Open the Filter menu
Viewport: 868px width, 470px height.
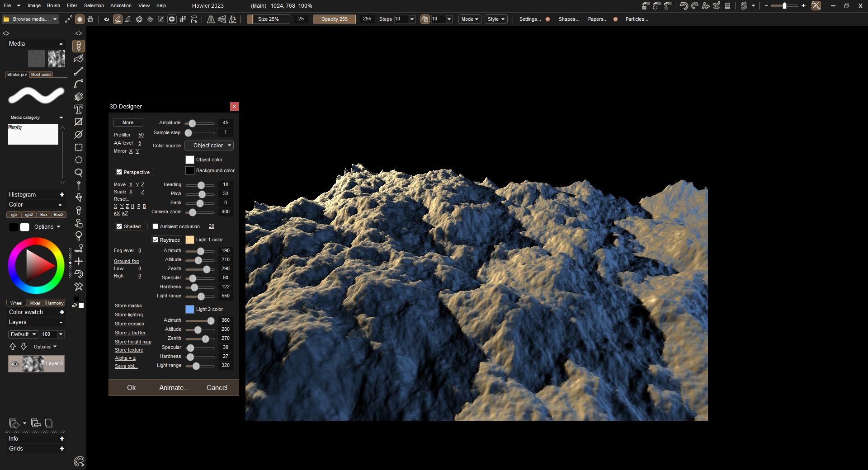(72, 5)
